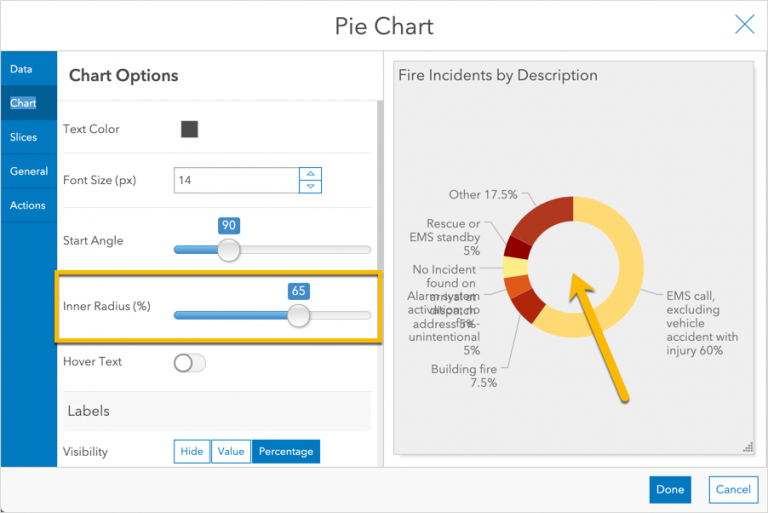The height and width of the screenshot is (513, 768).
Task: Click the font size increment arrow
Action: point(311,174)
